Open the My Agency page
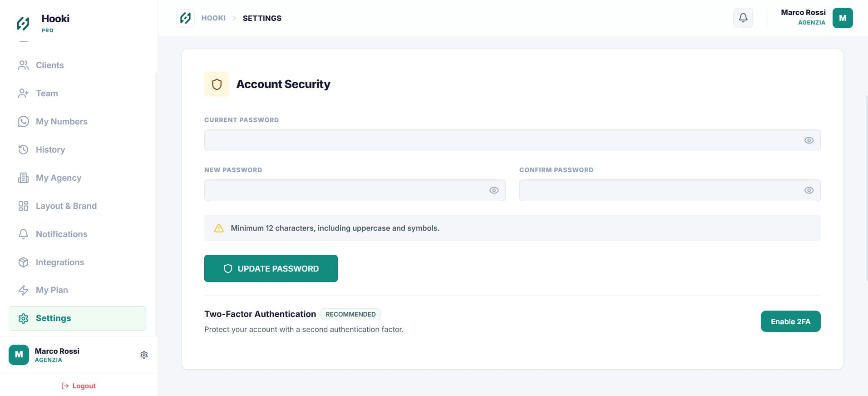868x396 pixels. pos(77,178)
